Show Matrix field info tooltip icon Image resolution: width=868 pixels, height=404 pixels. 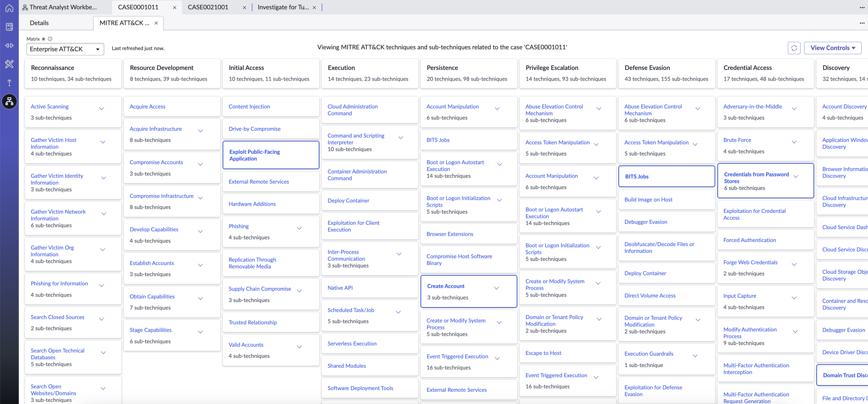[x=50, y=39]
